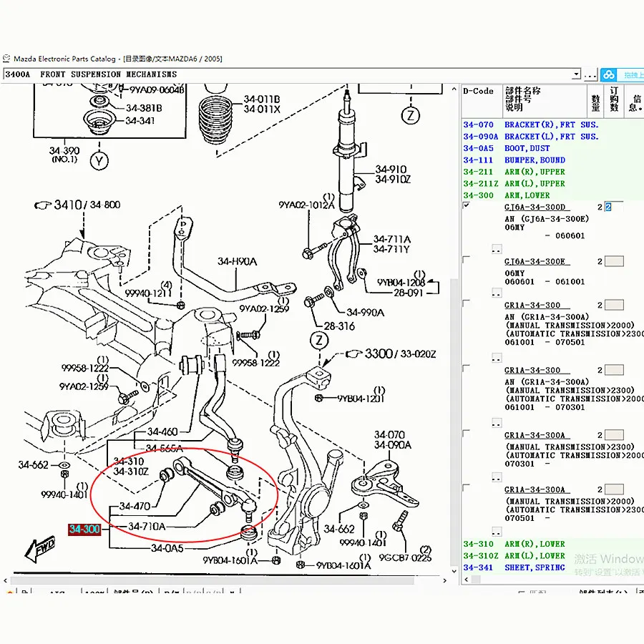This screenshot has width=644, height=644.
Task: Select 34-070 BRACKET(R), FRT SUS. in the parts list
Action: tap(552, 125)
